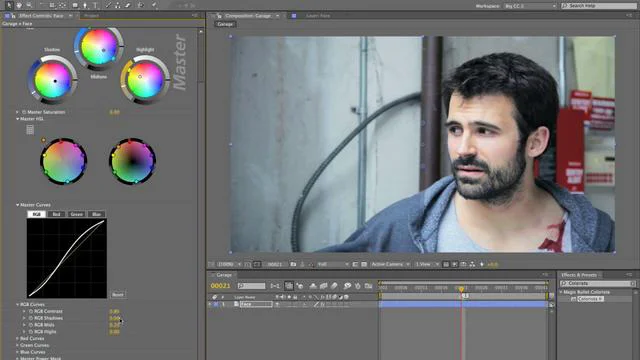Click the Colorista II effect preset

[x=590, y=299]
